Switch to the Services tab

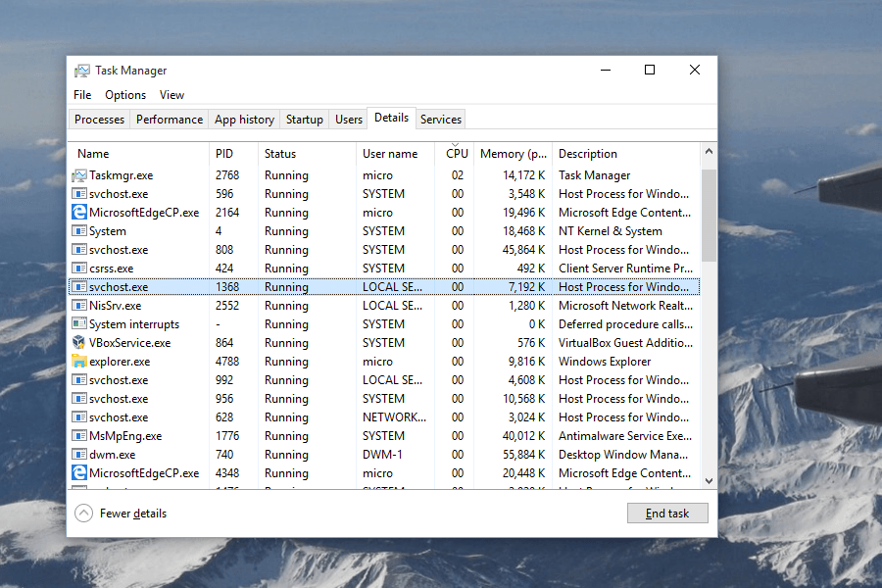tap(441, 120)
